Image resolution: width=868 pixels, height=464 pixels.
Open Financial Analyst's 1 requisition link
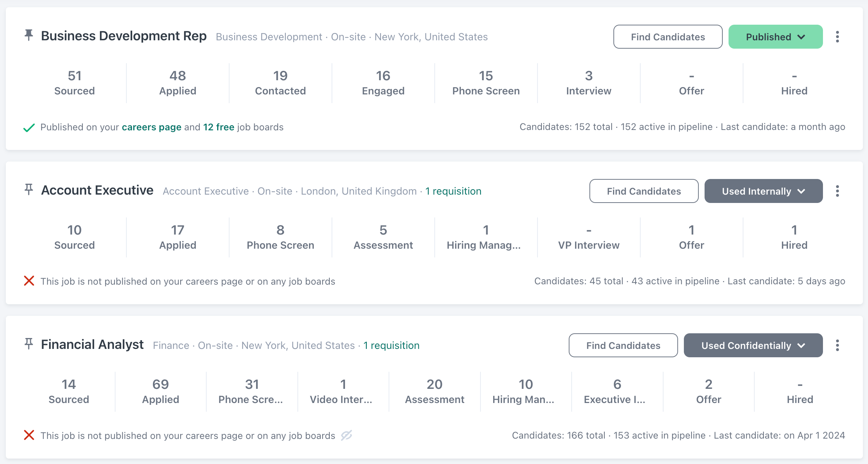click(x=392, y=345)
